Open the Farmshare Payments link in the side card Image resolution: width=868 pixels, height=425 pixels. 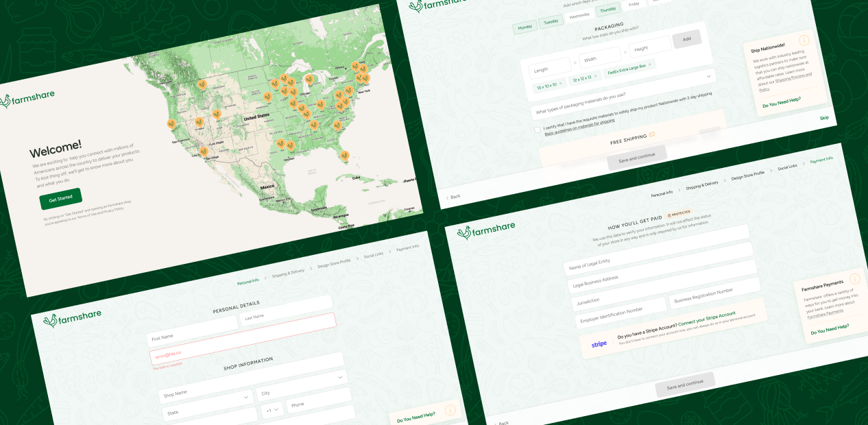(x=825, y=313)
